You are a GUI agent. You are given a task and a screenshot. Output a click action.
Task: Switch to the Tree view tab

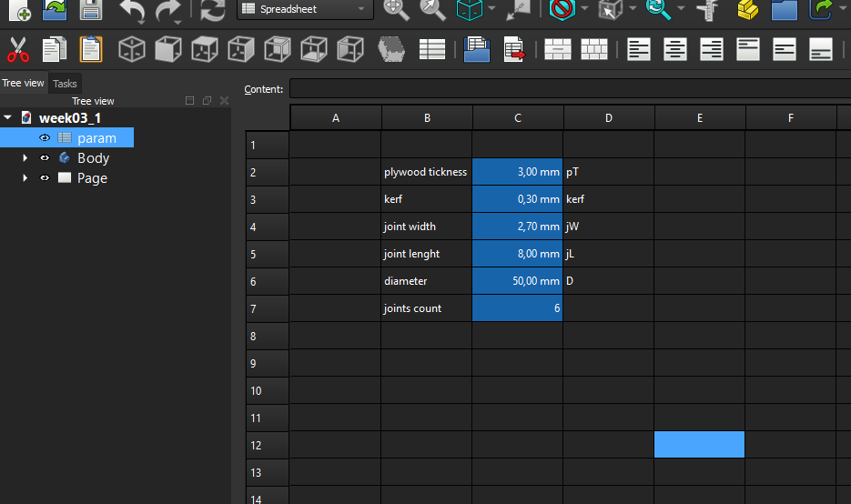[x=24, y=83]
